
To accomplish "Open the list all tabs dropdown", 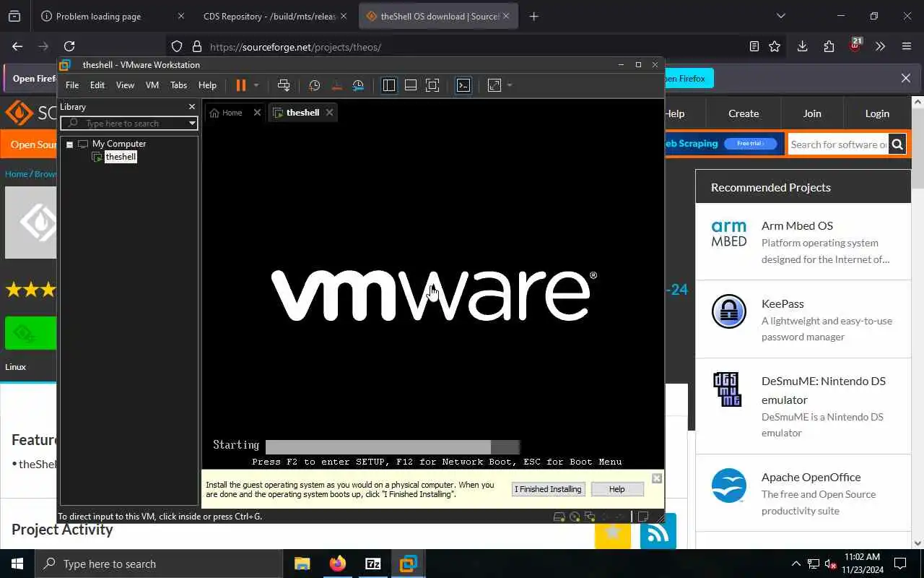I will pyautogui.click(x=780, y=16).
